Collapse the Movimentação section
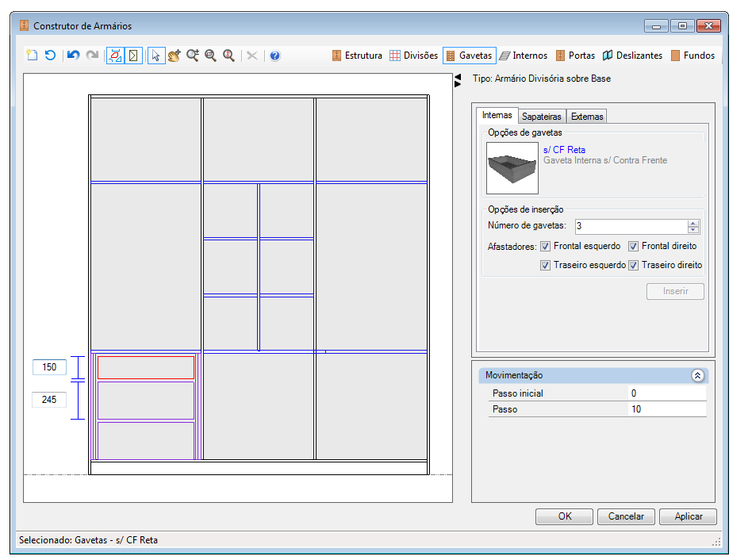Screen dimensions: 752x560 pos(697,375)
